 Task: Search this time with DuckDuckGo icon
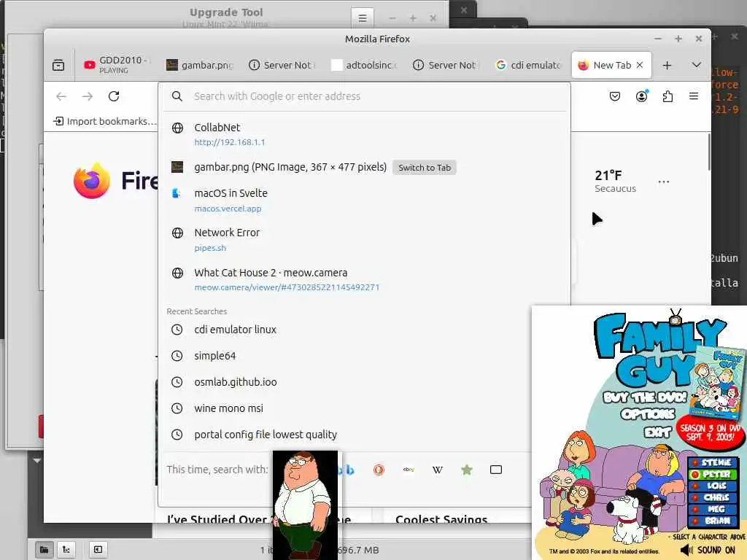click(x=379, y=470)
